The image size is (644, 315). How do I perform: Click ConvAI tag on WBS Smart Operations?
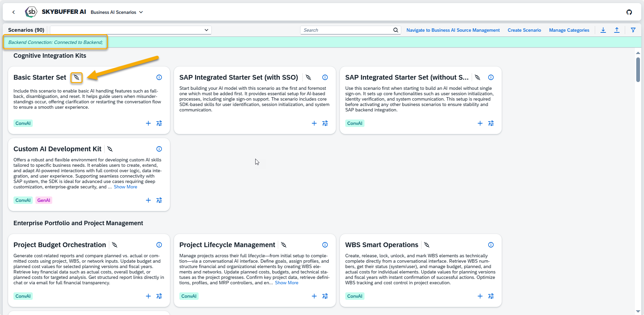pyautogui.click(x=355, y=296)
